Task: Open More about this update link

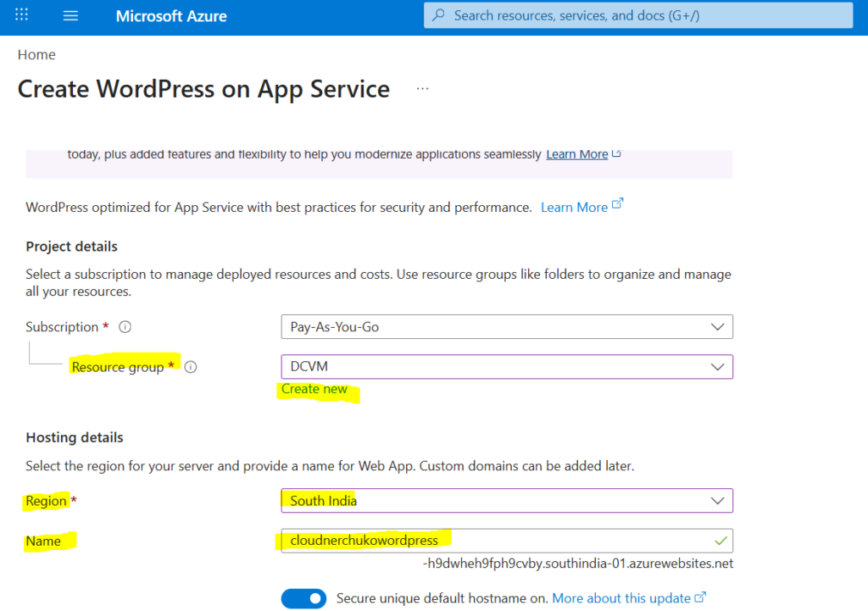Action: click(x=621, y=598)
